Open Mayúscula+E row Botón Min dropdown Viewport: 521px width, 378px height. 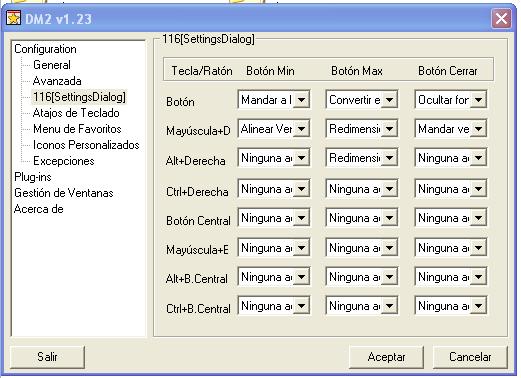[274, 248]
